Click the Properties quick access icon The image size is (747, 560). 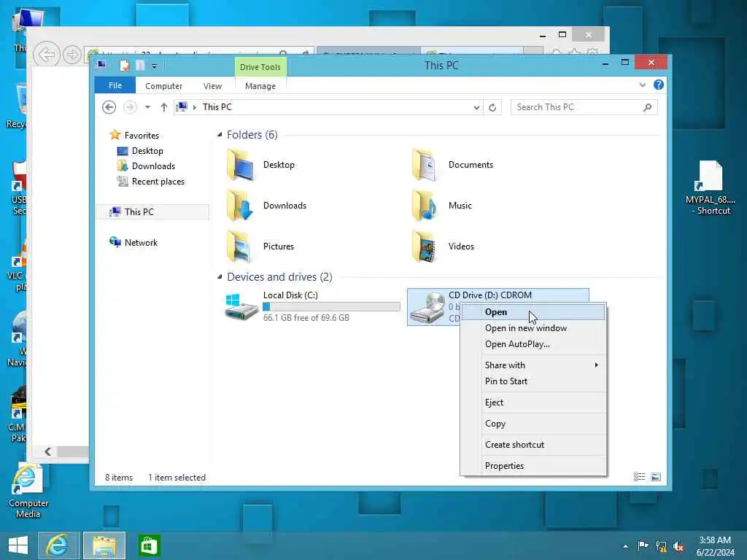point(124,66)
